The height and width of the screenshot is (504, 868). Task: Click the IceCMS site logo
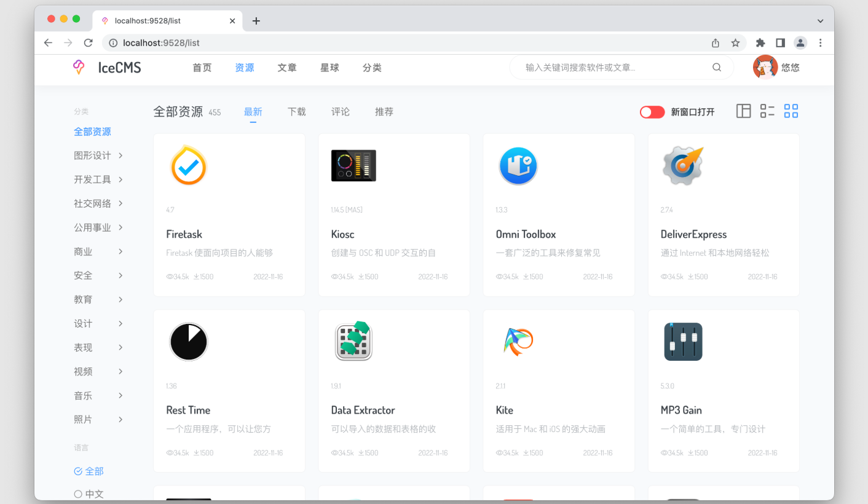pos(107,67)
